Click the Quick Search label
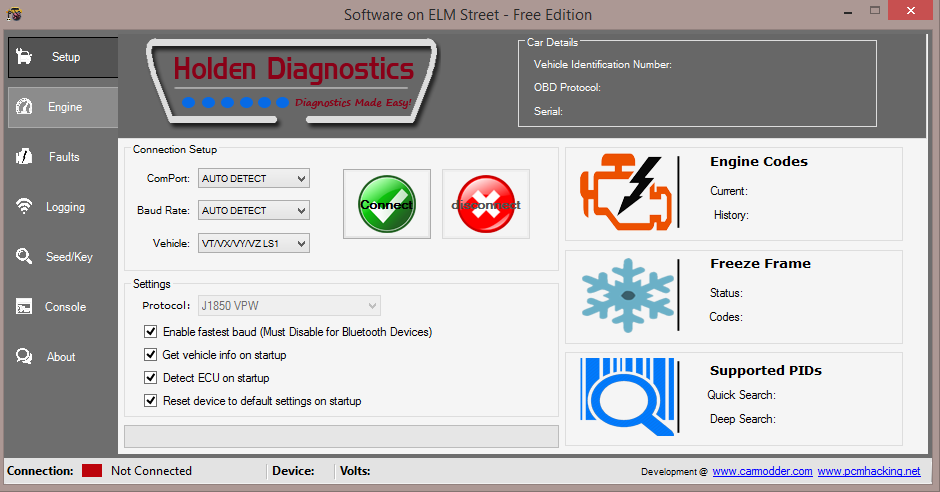Image resolution: width=940 pixels, height=492 pixels. click(x=742, y=395)
